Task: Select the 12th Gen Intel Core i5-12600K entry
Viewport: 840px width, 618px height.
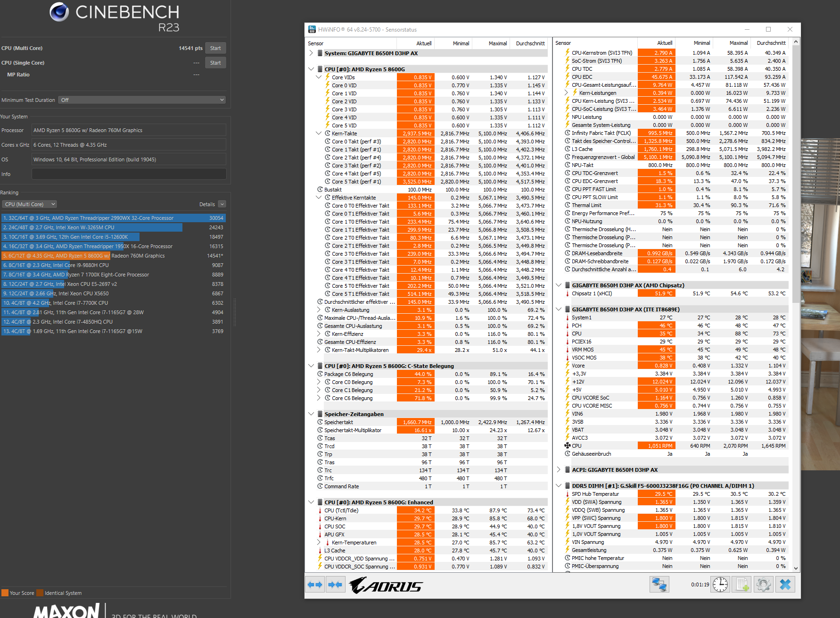Action: pos(114,237)
